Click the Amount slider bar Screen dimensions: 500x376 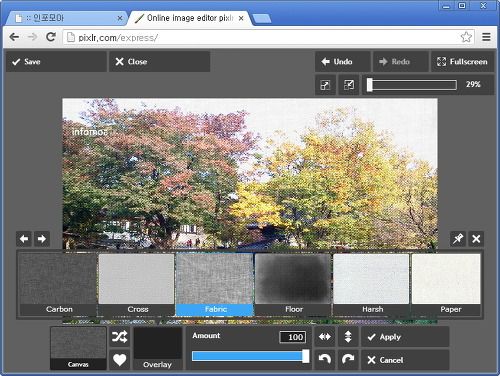pyautogui.click(x=250, y=356)
